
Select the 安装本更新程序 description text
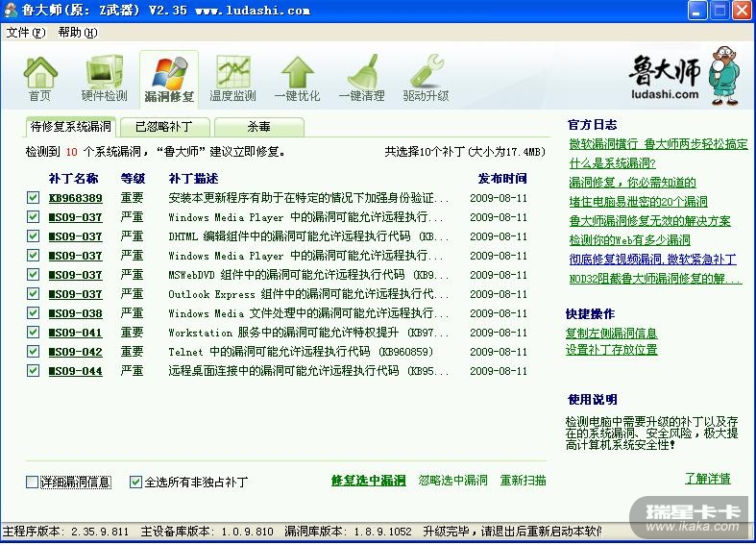(x=308, y=198)
